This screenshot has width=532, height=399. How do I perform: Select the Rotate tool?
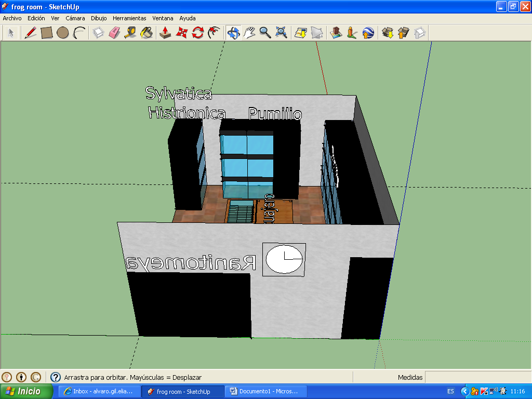(x=197, y=33)
